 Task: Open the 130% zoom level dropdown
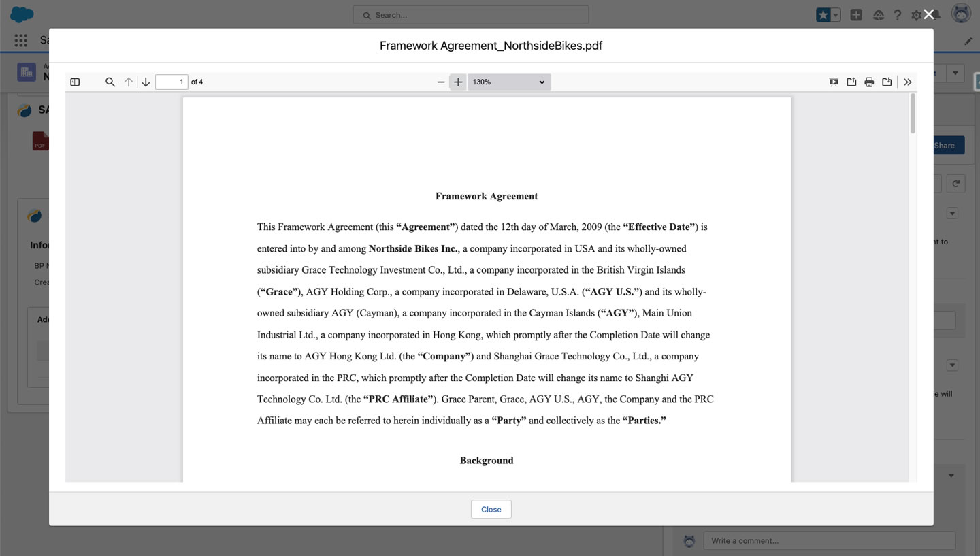[x=509, y=82]
